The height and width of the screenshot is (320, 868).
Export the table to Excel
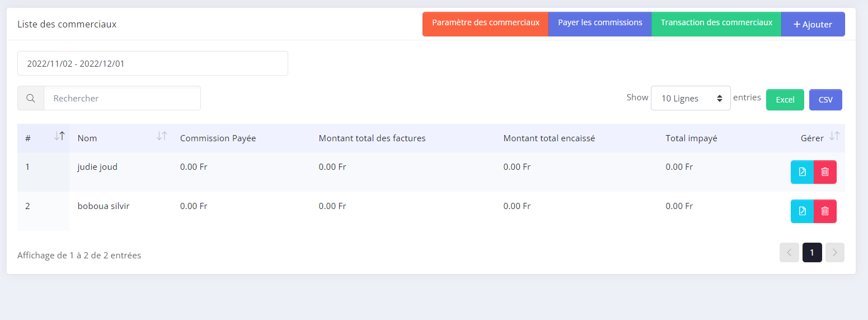785,100
